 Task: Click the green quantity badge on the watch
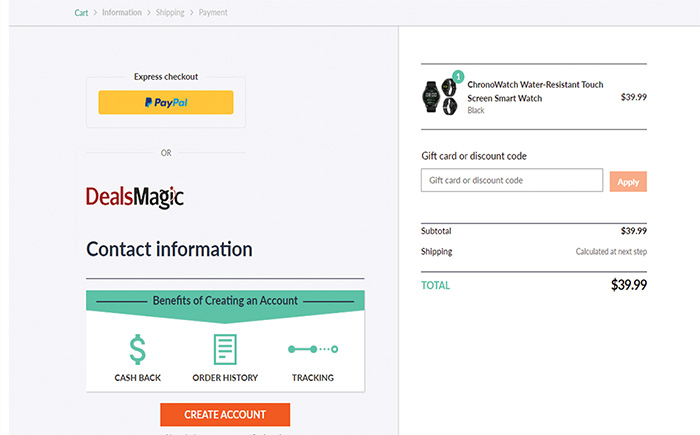click(458, 76)
